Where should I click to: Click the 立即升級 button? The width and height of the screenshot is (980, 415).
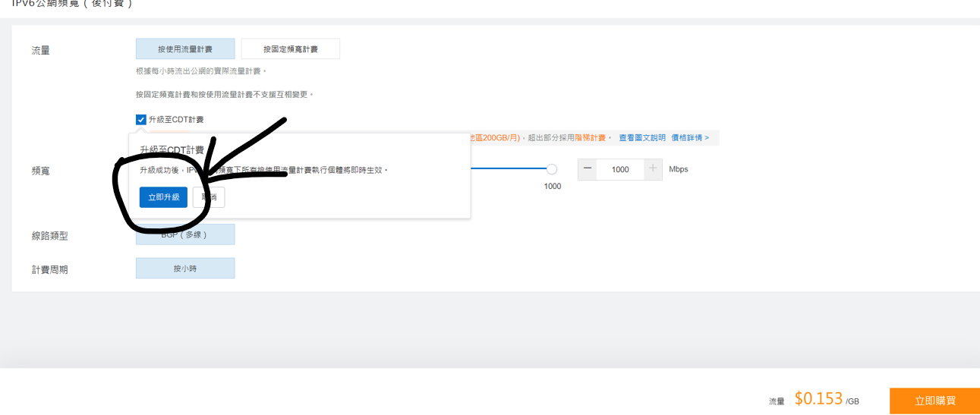point(163,197)
